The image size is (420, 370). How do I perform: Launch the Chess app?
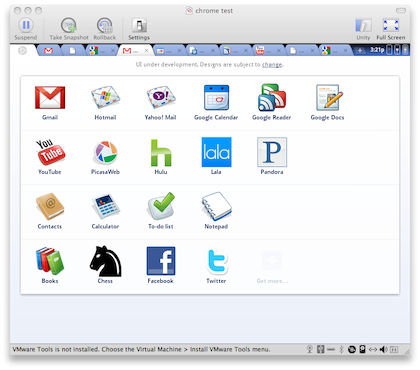point(105,261)
